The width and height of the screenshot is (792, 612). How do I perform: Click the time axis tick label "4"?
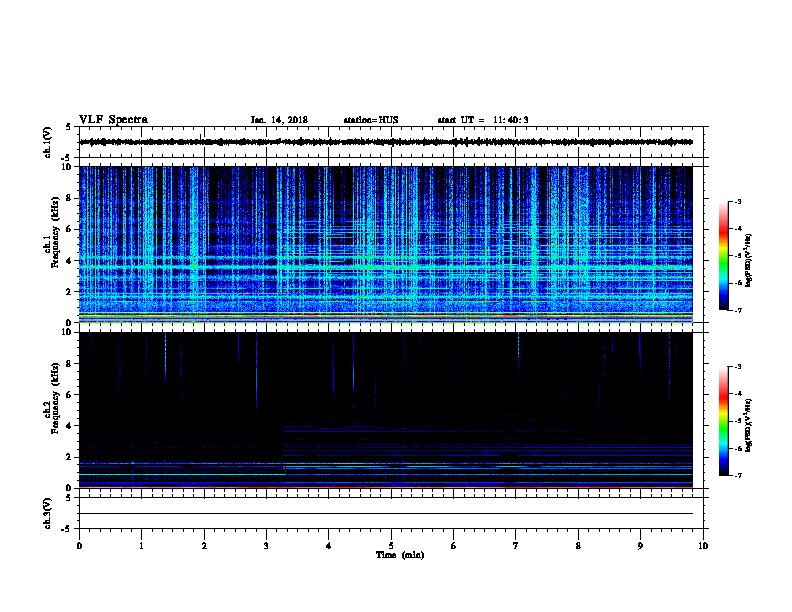point(329,546)
